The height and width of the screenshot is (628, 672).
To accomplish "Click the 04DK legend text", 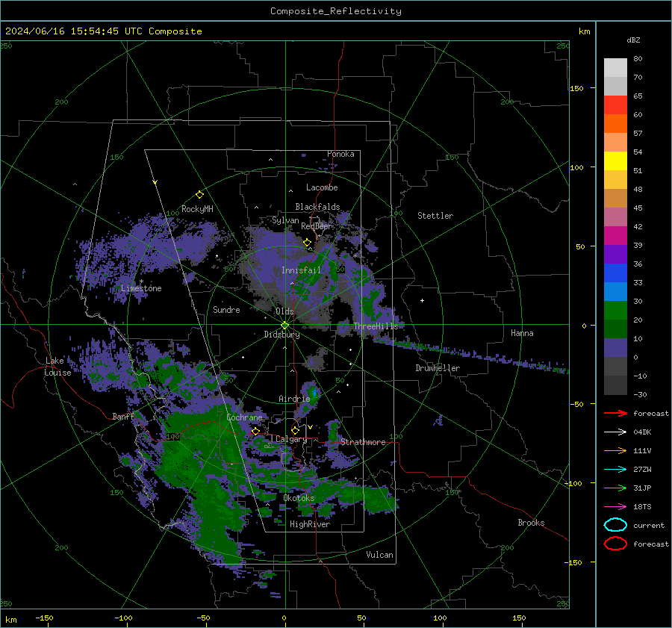I will 642,432.
